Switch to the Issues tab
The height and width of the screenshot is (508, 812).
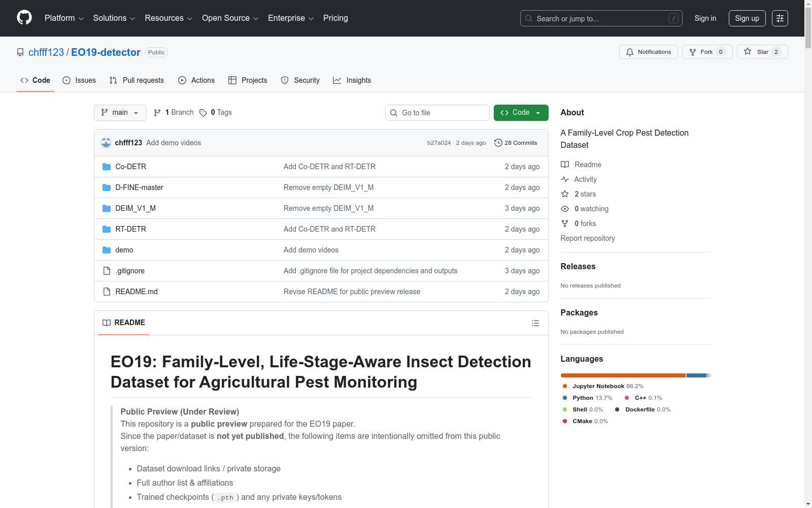79,80
